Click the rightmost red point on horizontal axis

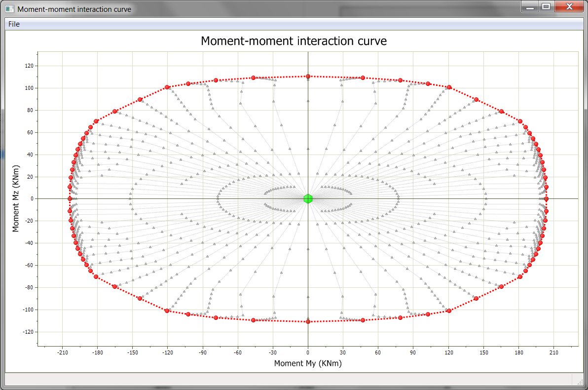[x=546, y=198]
